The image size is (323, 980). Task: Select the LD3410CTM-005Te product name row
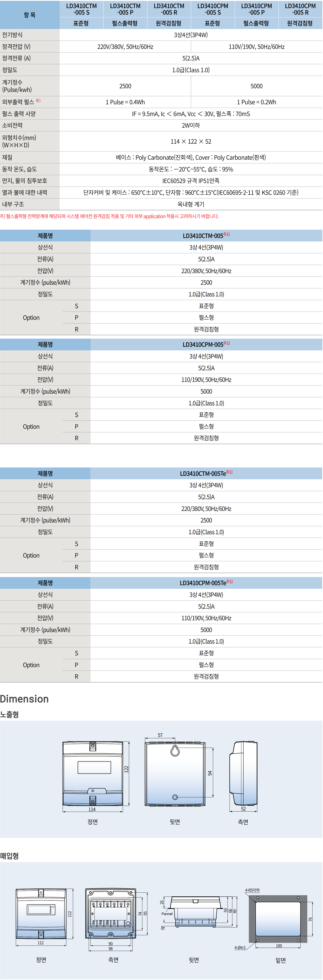[x=206, y=473]
